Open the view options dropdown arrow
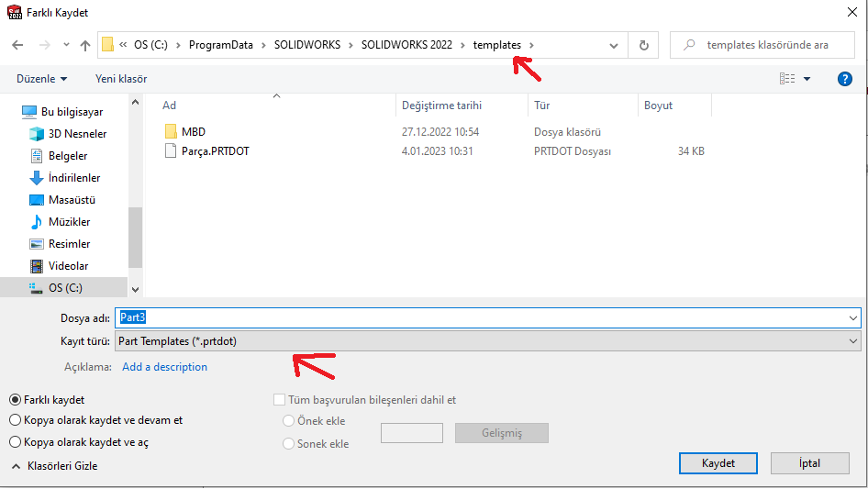This screenshot has height=489, width=868. point(807,79)
